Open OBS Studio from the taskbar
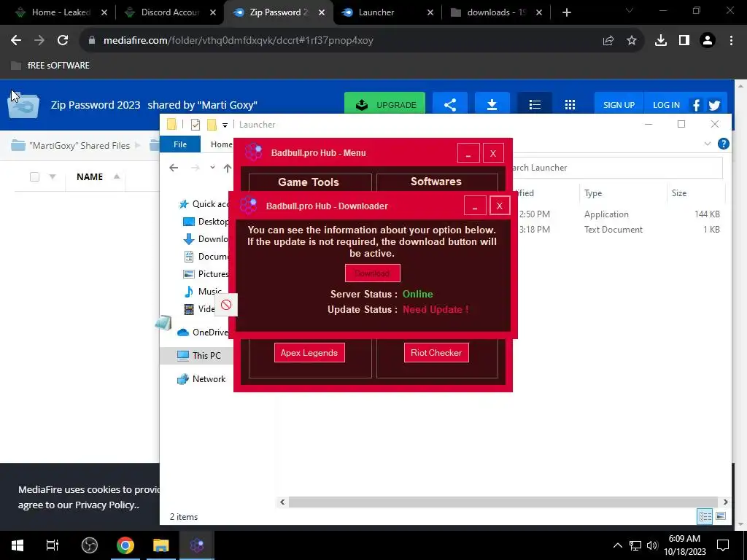 click(x=89, y=545)
